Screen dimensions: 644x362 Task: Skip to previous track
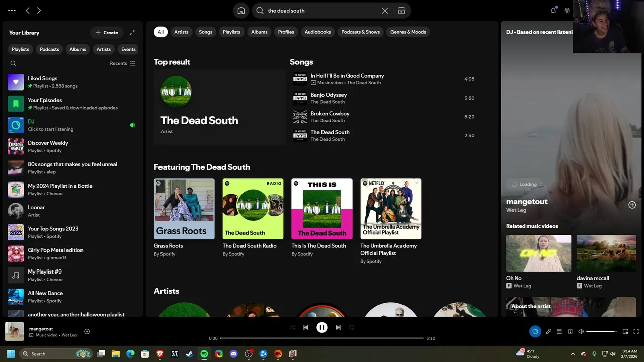point(306,327)
